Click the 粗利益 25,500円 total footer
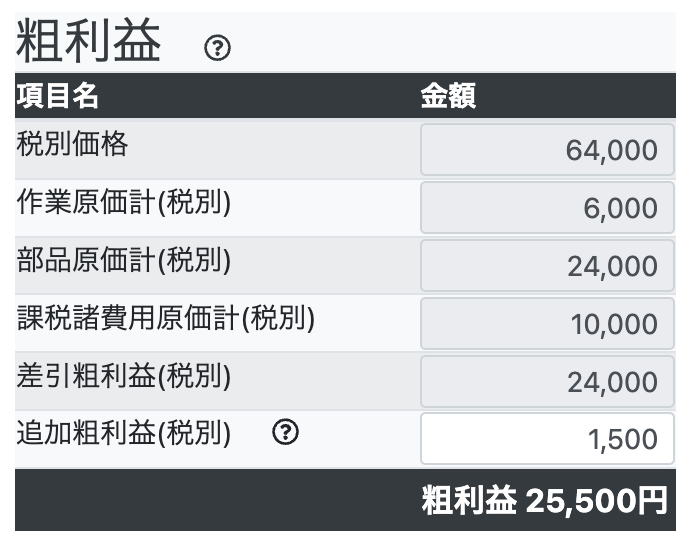 (544, 500)
